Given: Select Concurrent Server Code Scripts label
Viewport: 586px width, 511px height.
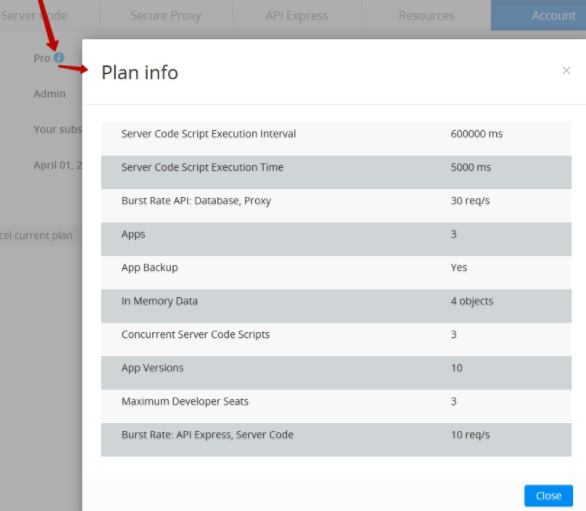Looking at the screenshot, I should click(195, 334).
